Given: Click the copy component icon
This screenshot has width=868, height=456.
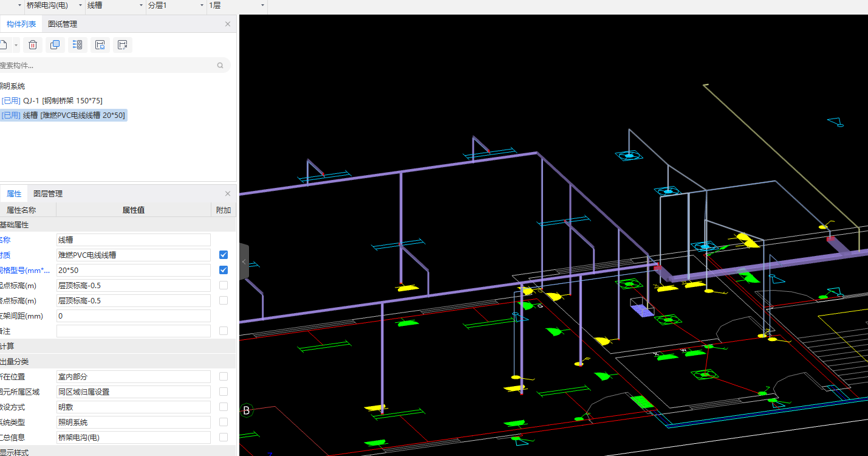Looking at the screenshot, I should (55, 45).
